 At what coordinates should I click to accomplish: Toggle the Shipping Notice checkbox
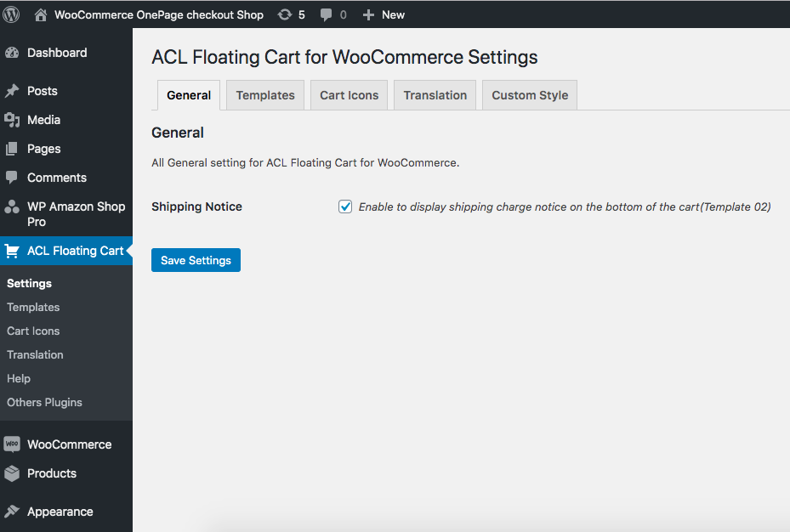pyautogui.click(x=345, y=207)
